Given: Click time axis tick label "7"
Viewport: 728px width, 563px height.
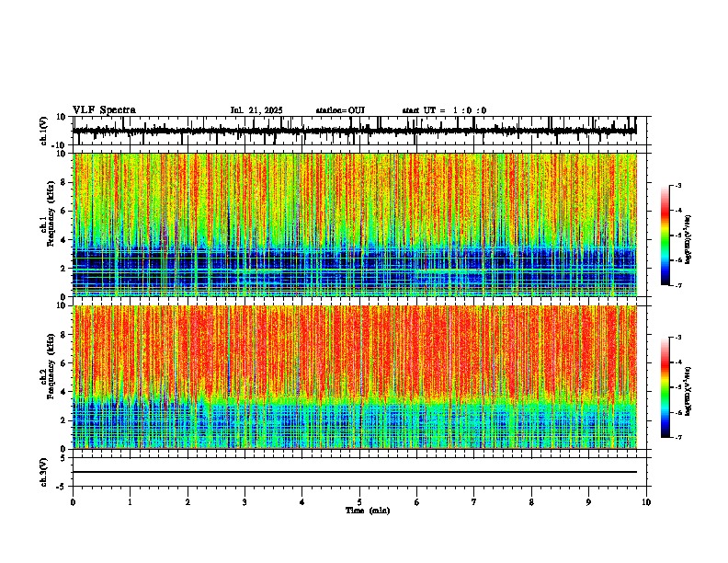Looking at the screenshot, I should coord(474,502).
